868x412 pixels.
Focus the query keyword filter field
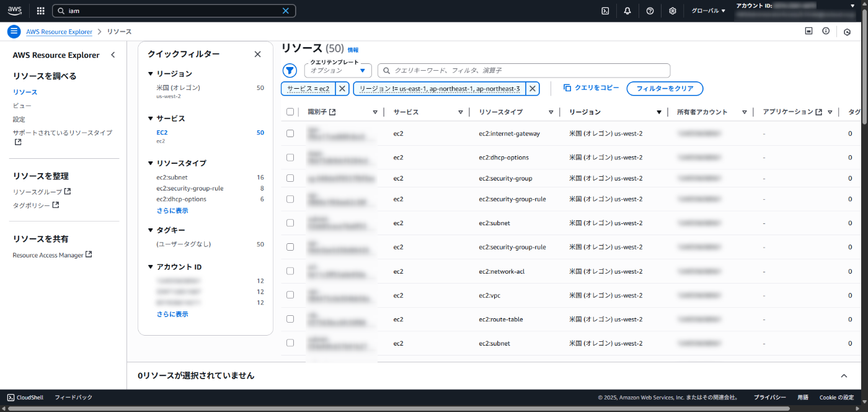[x=524, y=71]
